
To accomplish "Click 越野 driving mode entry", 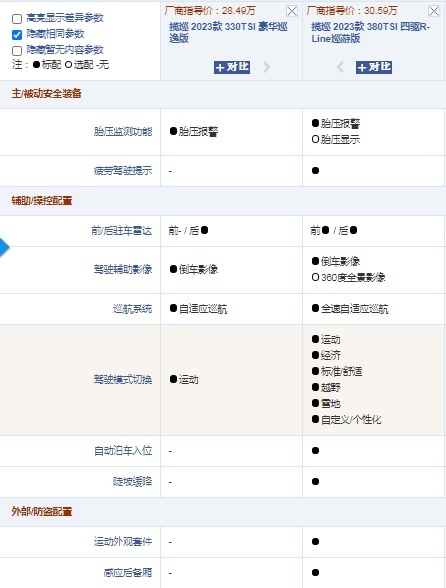I will click(326, 387).
